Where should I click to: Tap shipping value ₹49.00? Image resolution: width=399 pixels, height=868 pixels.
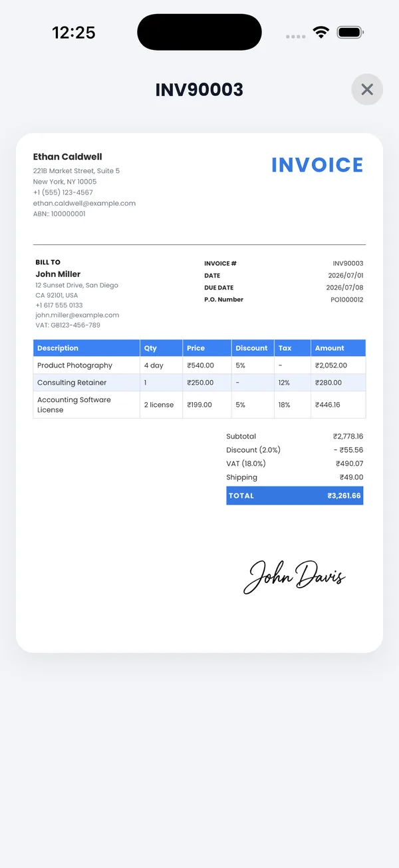[352, 477]
